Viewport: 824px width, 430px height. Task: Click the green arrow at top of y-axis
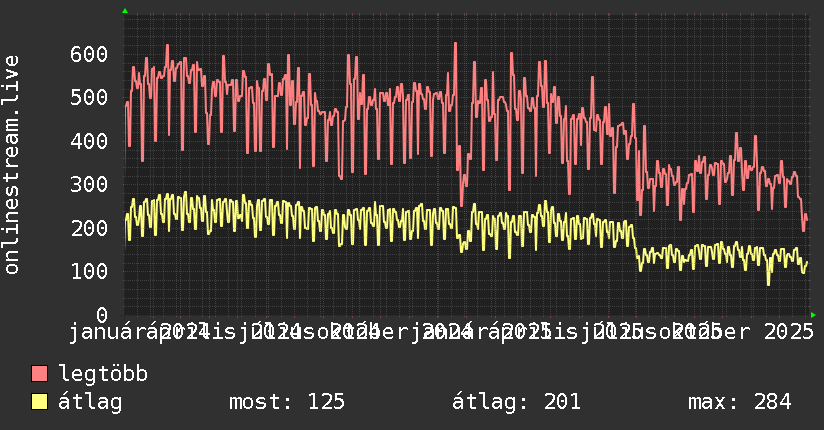click(125, 11)
